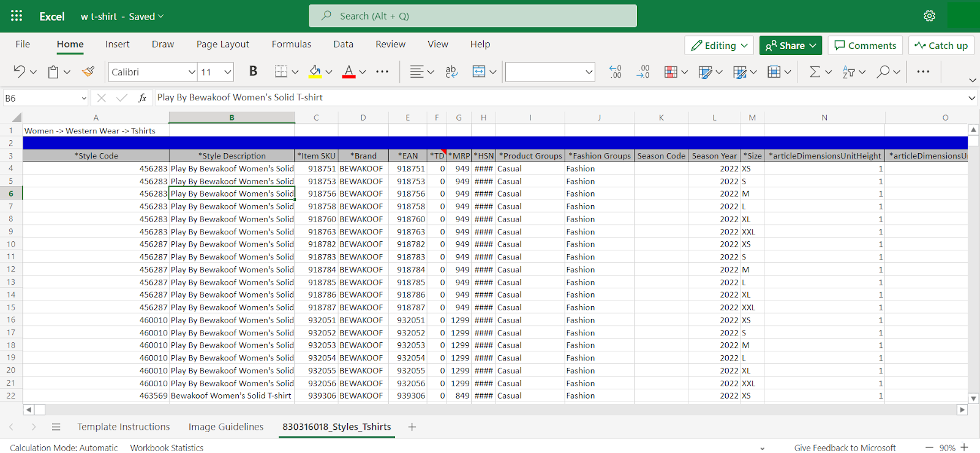Click the Wrap Text icon
The image size is (980, 453).
pos(451,72)
